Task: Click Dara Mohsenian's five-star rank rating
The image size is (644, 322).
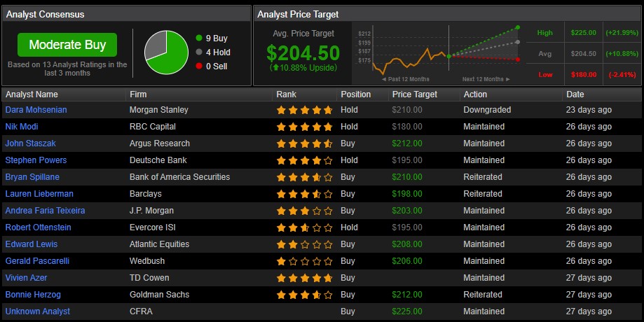Action: coord(304,110)
